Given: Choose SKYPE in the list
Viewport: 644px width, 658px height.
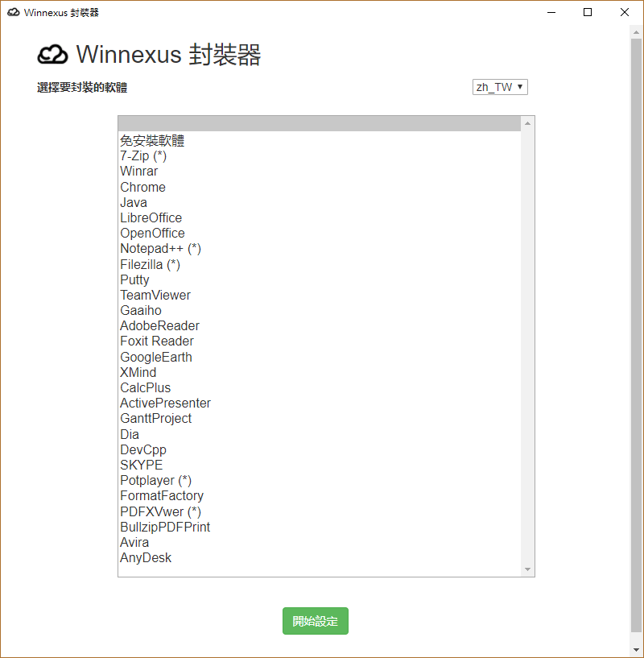Looking at the screenshot, I should tap(320, 465).
